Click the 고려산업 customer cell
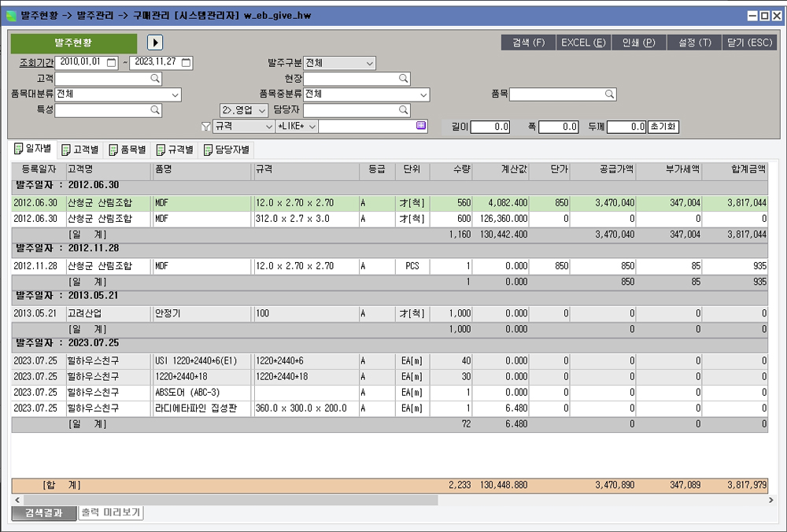 109,313
